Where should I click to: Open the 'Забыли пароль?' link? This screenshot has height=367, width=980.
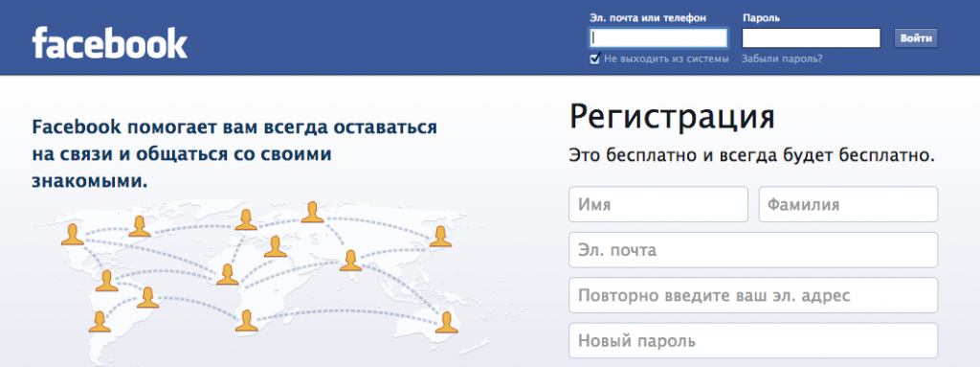coord(782,58)
